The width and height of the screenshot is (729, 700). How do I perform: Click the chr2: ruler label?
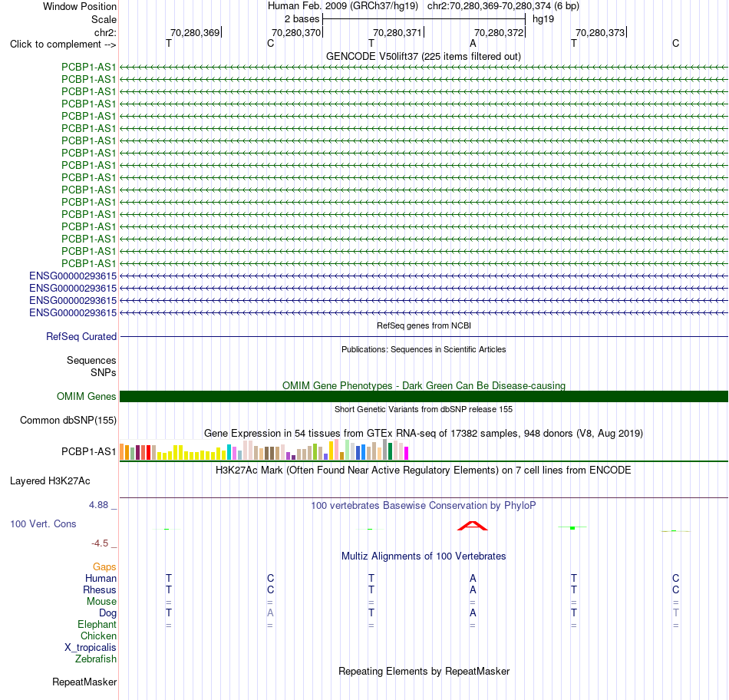105,32
